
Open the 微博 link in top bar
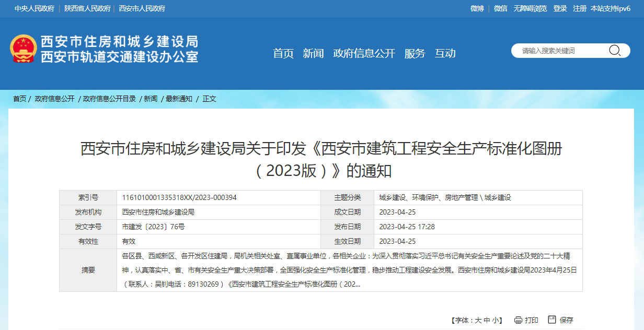[x=477, y=8]
